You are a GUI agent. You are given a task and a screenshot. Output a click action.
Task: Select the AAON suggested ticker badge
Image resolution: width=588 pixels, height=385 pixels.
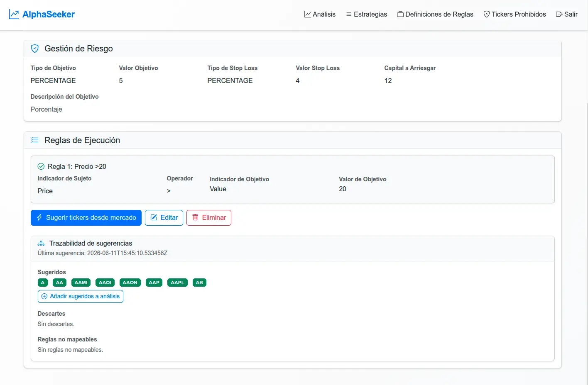tap(130, 283)
